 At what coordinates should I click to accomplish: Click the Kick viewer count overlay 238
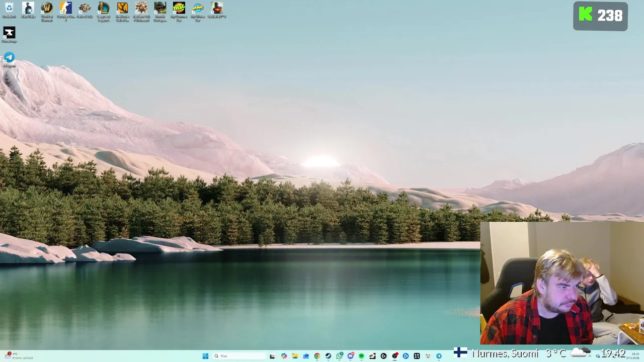click(x=600, y=16)
